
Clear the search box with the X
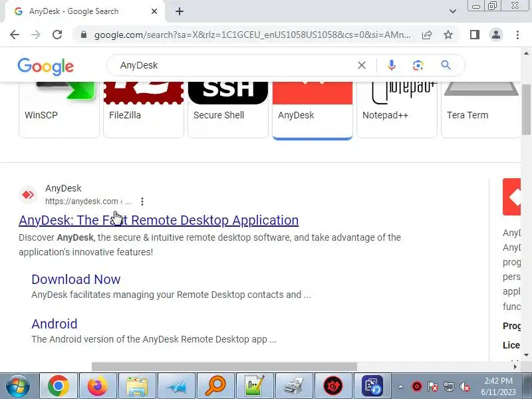coord(362,65)
